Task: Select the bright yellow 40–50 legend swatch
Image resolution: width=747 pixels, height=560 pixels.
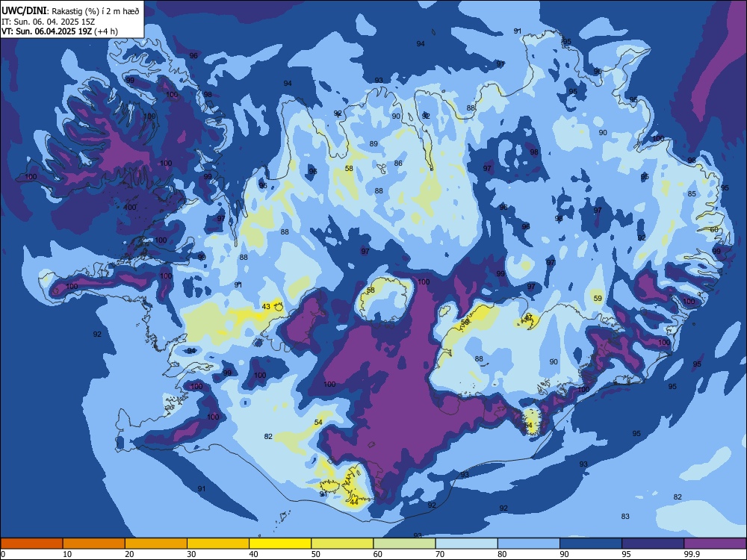Action: point(280,544)
